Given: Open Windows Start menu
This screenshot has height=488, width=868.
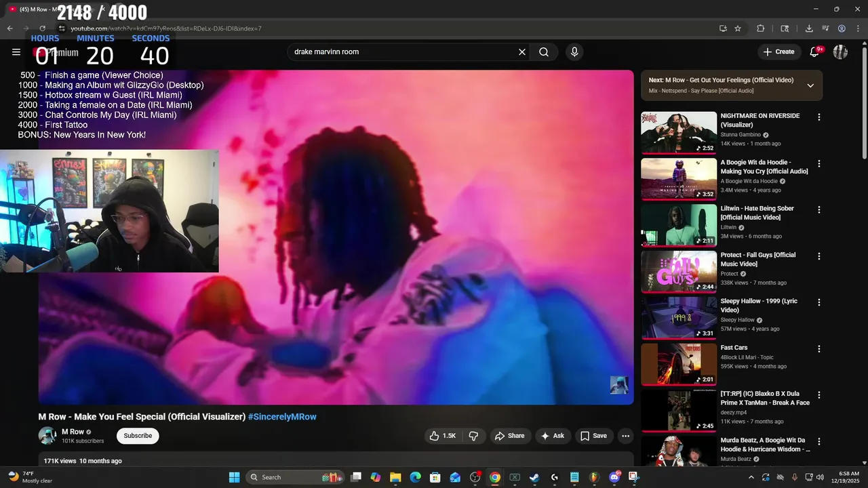Looking at the screenshot, I should [234, 477].
